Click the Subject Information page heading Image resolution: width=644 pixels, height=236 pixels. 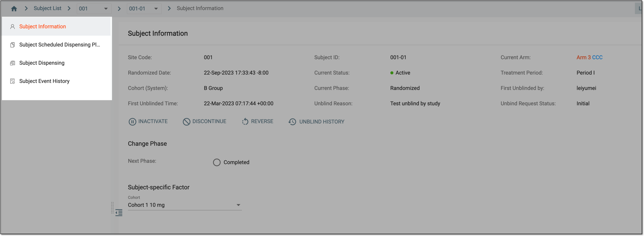coord(158,33)
